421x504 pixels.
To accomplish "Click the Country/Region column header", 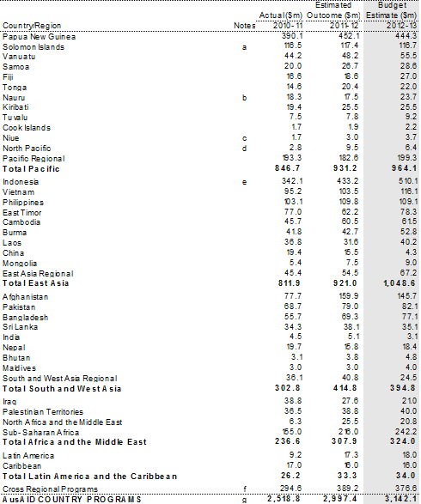I will tap(32, 26).
